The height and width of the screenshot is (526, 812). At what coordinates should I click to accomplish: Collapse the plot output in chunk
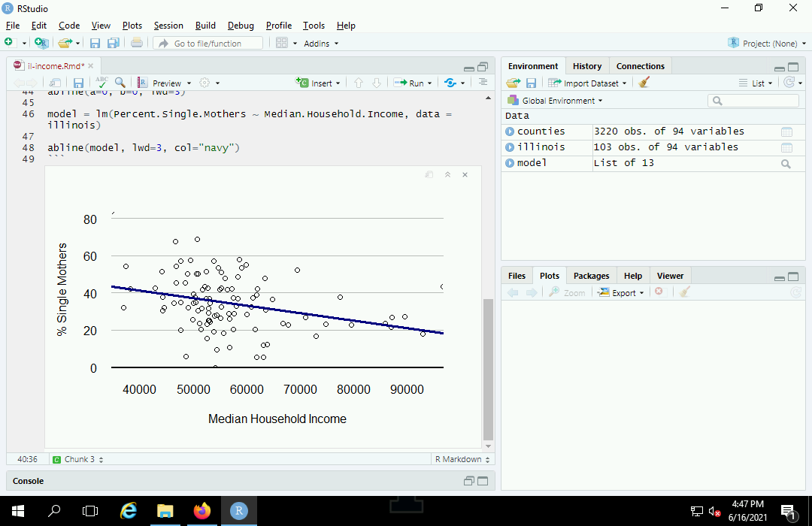click(447, 174)
